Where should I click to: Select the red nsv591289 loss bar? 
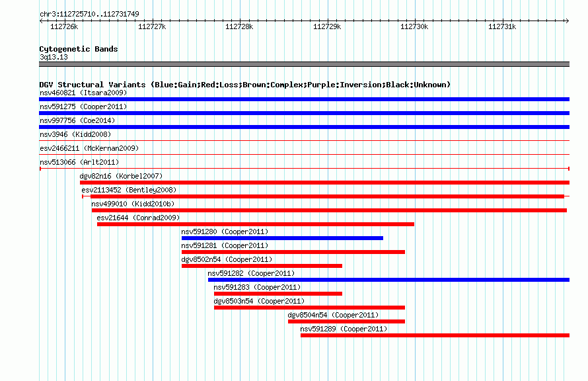tap(435, 335)
